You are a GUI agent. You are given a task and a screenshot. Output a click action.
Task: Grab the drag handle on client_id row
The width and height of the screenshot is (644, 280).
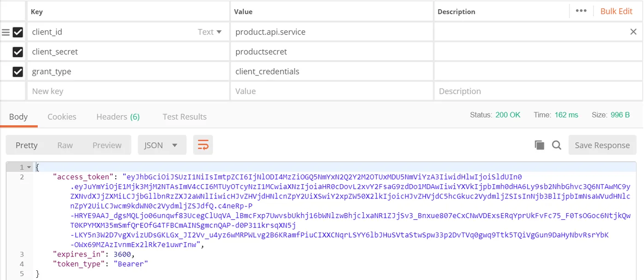(6, 32)
